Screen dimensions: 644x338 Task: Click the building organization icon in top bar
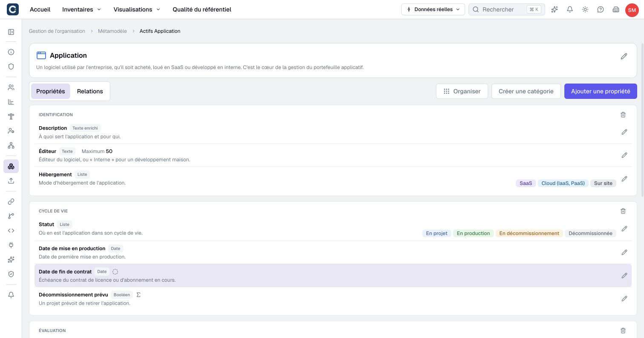coord(616,9)
